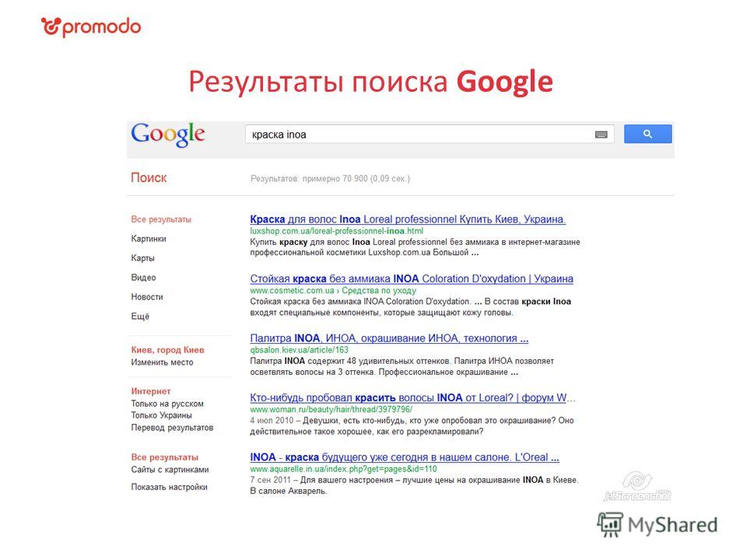747x560 pixels.
Task: Expand 'Ещё' for more search categories
Action: tap(140, 317)
